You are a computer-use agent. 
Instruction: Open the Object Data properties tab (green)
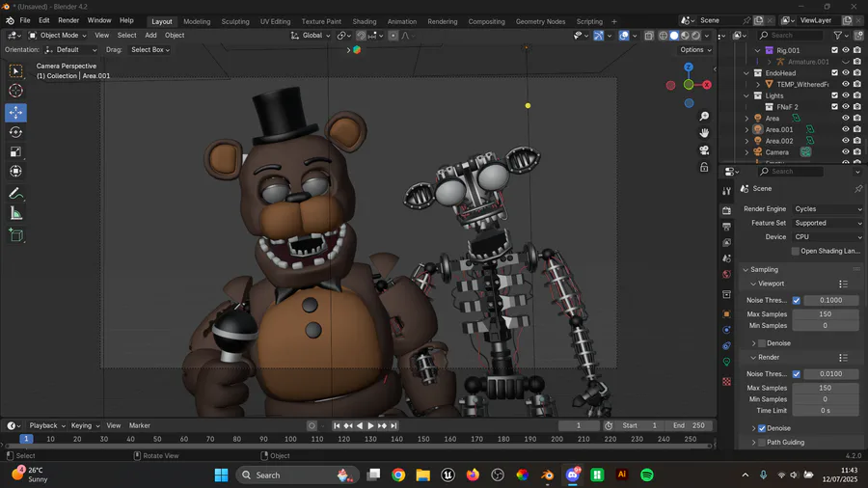(x=727, y=362)
